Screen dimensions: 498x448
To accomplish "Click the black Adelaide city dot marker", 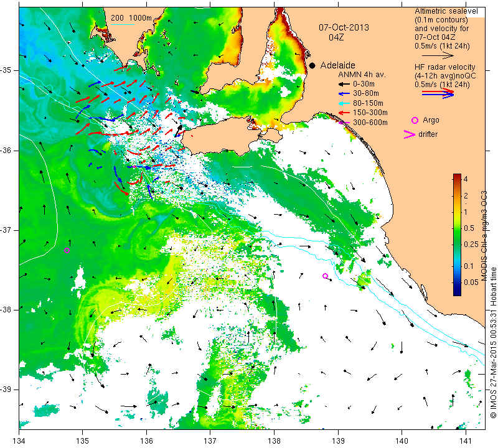I will tap(312, 65).
